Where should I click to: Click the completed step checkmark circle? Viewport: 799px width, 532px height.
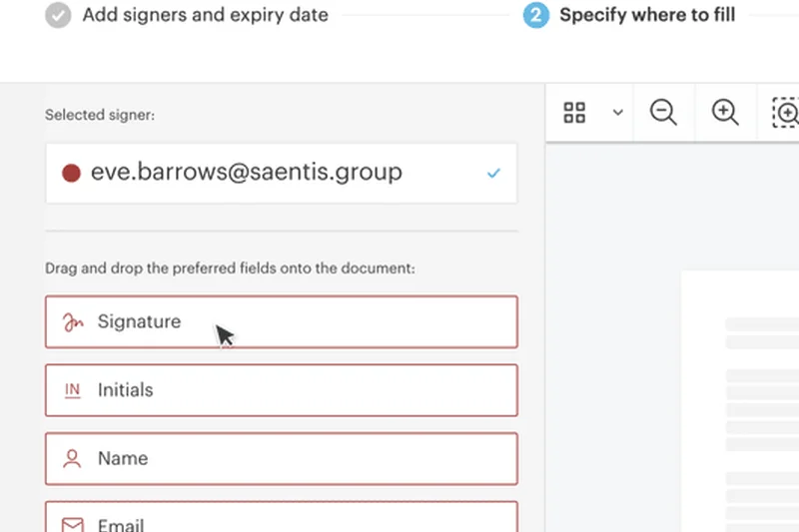[59, 16]
